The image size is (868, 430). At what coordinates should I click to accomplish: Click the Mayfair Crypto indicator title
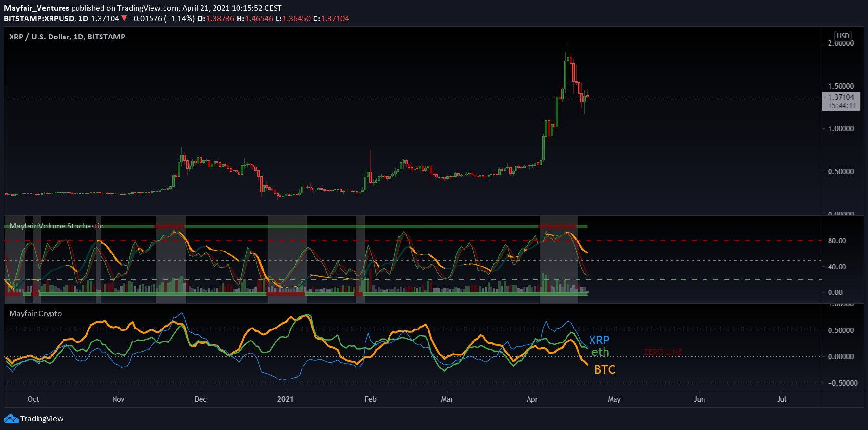pyautogui.click(x=36, y=314)
